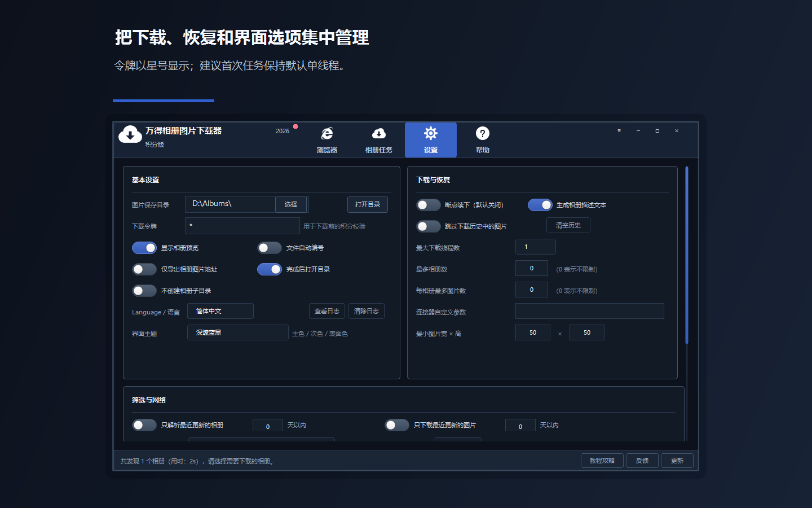Toggle 仅导出相册图片地址 switch
This screenshot has width=812, height=508.
point(144,269)
